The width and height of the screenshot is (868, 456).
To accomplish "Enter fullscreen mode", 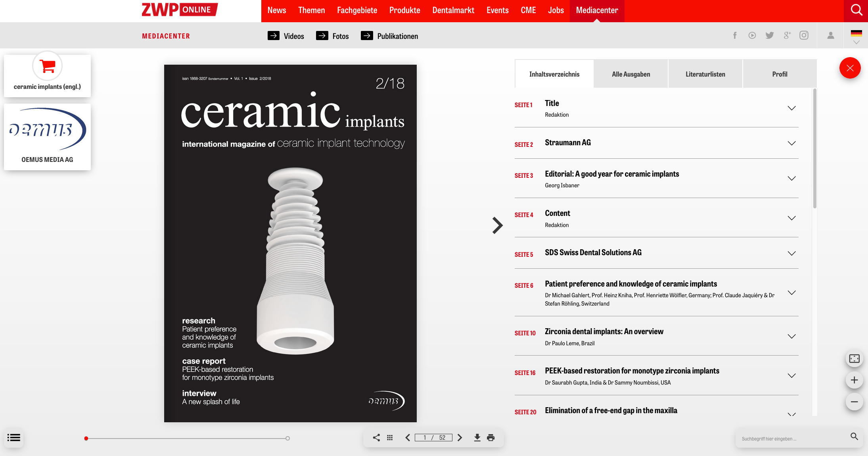I will pyautogui.click(x=854, y=359).
